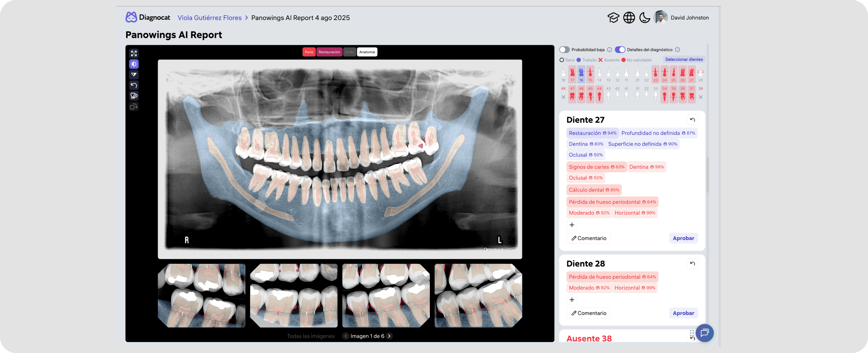This screenshot has width=868, height=353.
Task: Open patient Viola Gutiérrez Flores via breadcrumb
Action: 210,18
